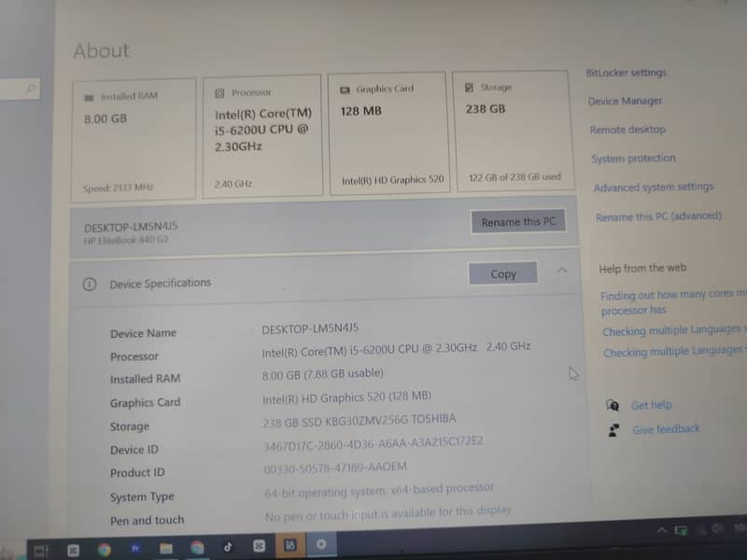Open System protection link
Image resolution: width=747 pixels, height=560 pixels.
point(633,158)
